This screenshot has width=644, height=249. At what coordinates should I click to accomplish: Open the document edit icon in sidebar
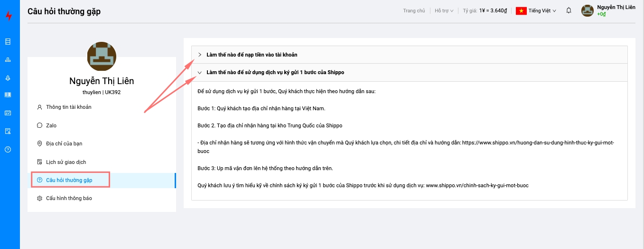pyautogui.click(x=8, y=131)
